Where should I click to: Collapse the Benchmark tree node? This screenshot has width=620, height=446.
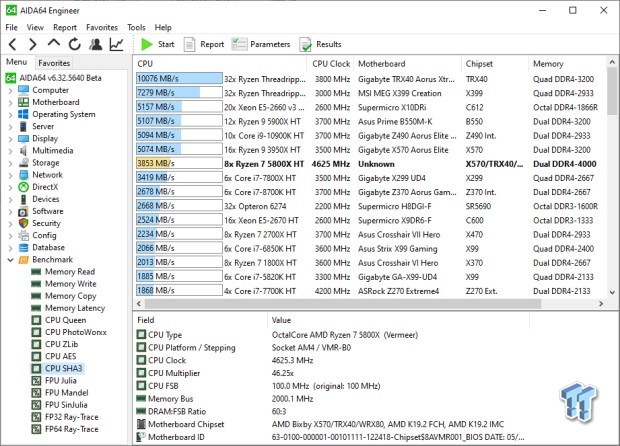pos(10,260)
